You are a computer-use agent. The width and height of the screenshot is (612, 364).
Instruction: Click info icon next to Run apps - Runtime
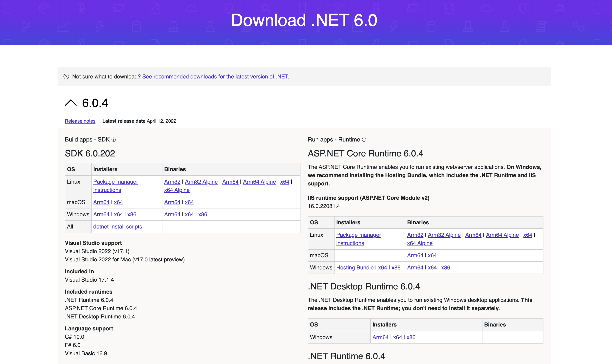[x=364, y=140]
